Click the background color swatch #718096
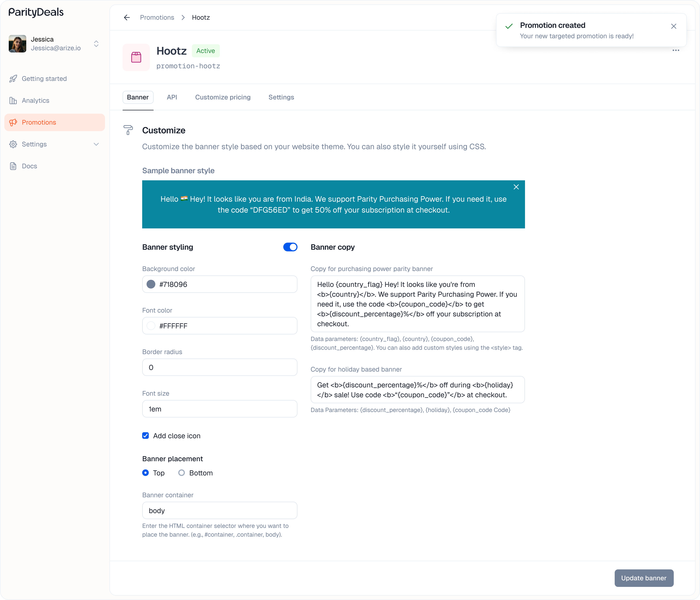The width and height of the screenshot is (700, 600). pyautogui.click(x=151, y=284)
